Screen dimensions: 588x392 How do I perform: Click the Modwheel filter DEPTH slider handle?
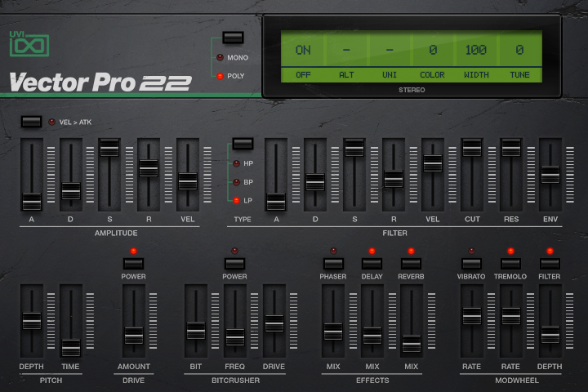pyautogui.click(x=550, y=335)
